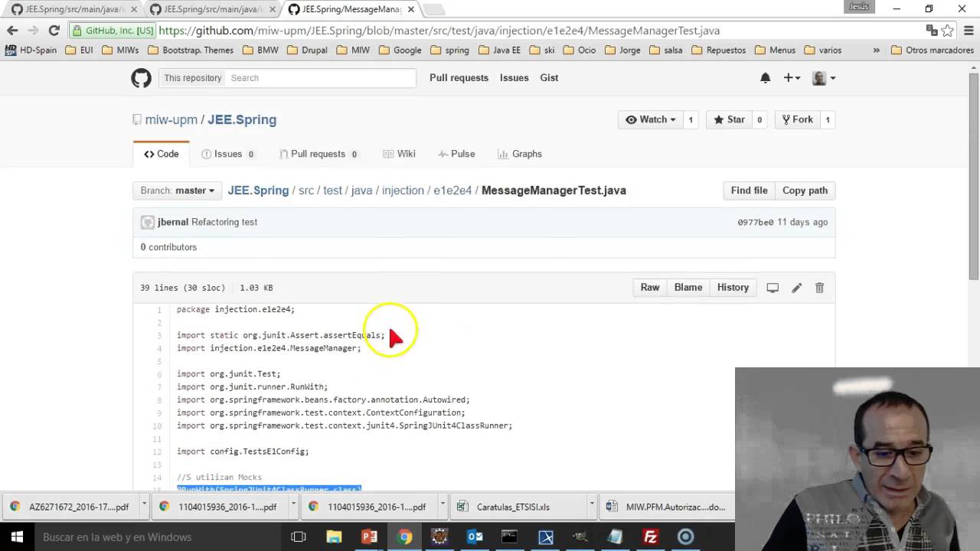Image resolution: width=980 pixels, height=551 pixels.
Task: Navigate to e1e2e4 folder in breadcrumb
Action: click(452, 191)
